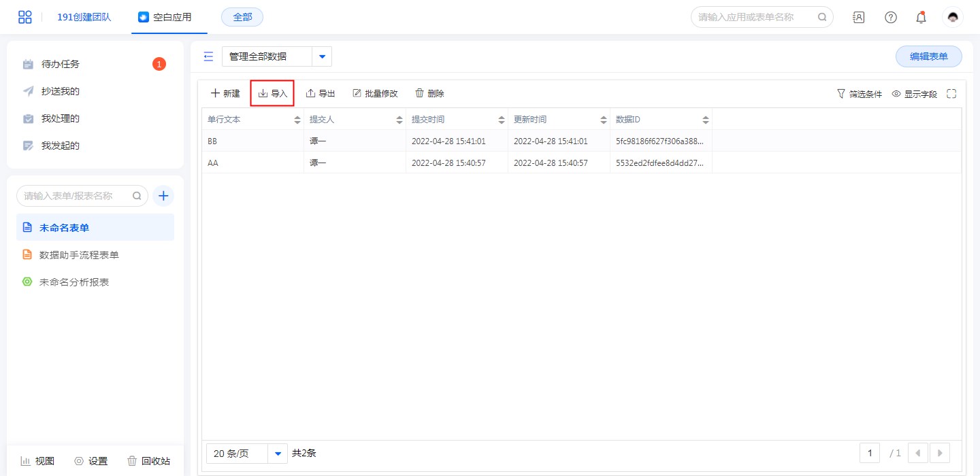Expand the 管理全部数据 dropdown
Viewport: 980px width, 476px height.
point(322,56)
